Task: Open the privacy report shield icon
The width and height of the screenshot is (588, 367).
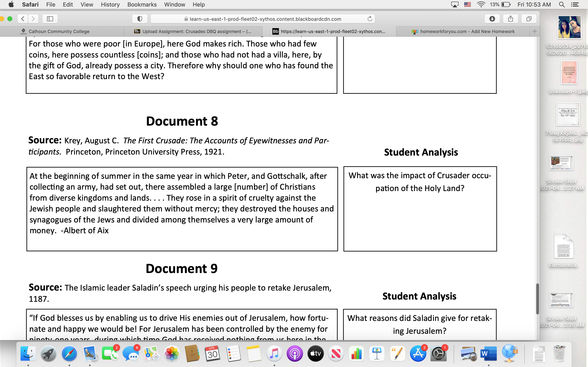Action: coord(140,19)
